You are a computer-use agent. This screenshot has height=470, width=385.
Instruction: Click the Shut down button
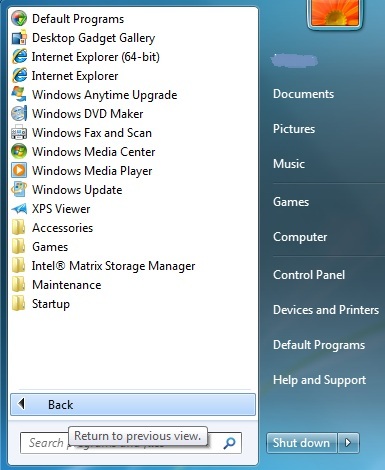pos(302,443)
